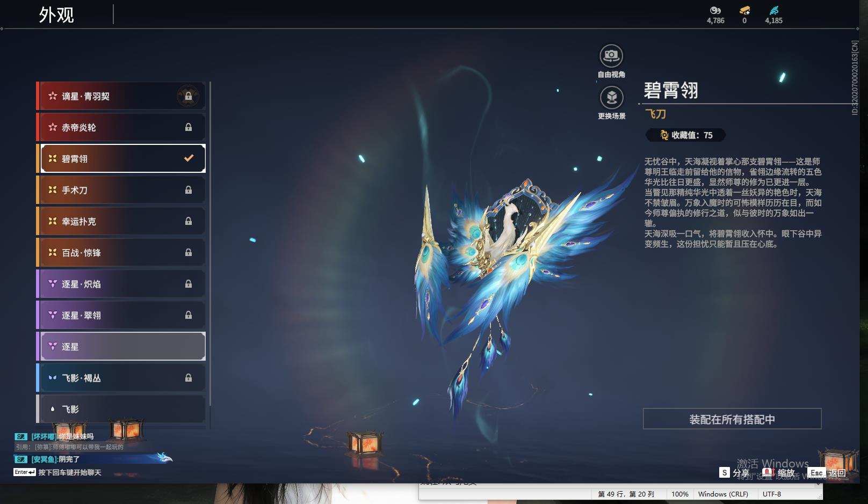Click Windows (CRLF) in editor status bar
This screenshot has height=504, width=868.
723,494
